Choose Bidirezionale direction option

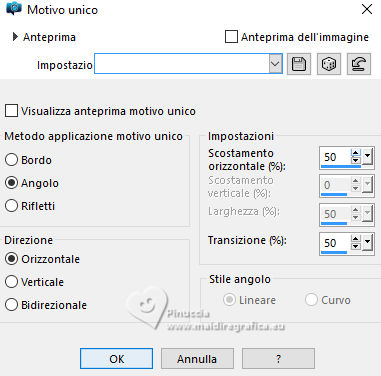point(11,305)
